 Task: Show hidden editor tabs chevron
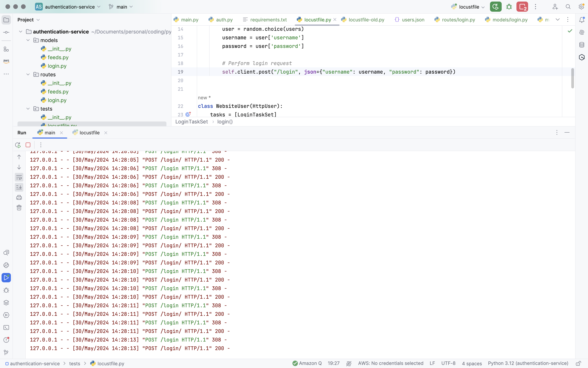(x=558, y=20)
